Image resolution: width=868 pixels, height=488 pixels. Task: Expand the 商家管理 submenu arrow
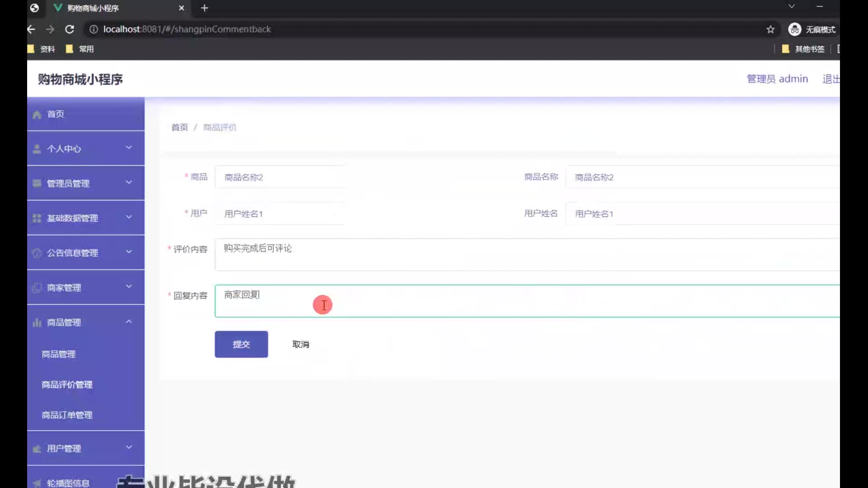coord(129,286)
